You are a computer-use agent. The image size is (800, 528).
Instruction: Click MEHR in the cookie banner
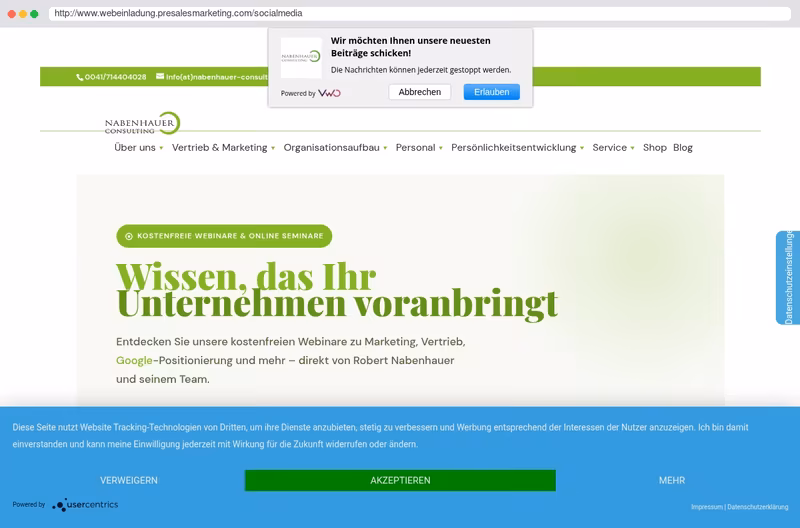(x=672, y=480)
